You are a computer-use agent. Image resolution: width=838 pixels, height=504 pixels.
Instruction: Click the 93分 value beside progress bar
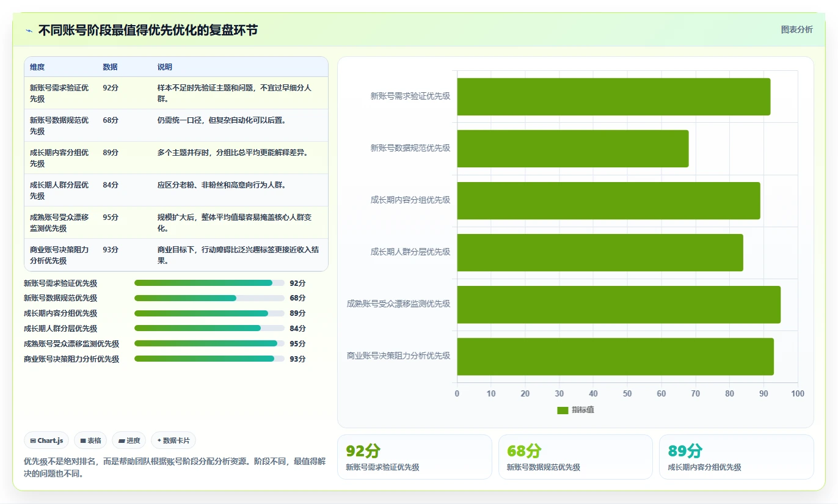point(297,359)
